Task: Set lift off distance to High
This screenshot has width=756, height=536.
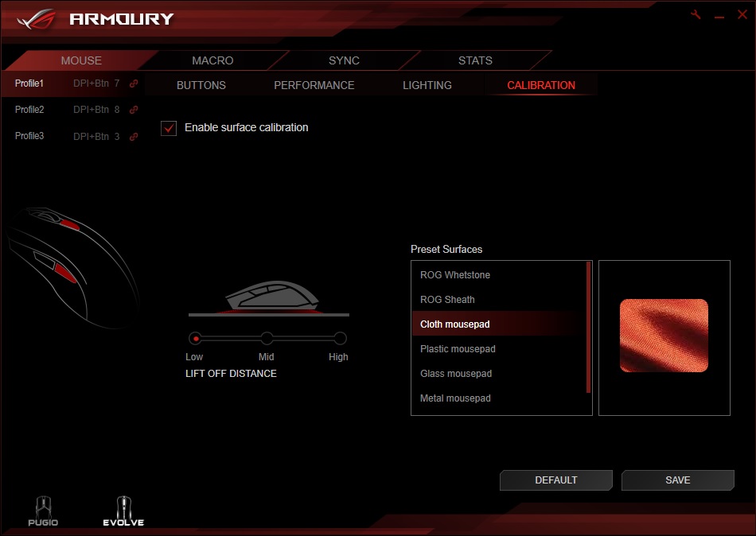Action: pos(340,338)
